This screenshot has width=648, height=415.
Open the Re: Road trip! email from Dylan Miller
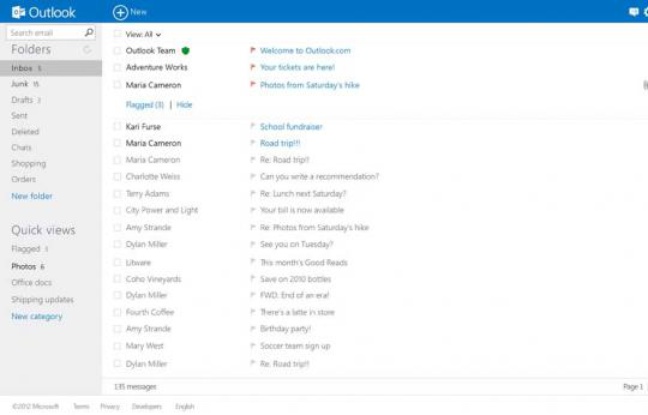click(284, 364)
